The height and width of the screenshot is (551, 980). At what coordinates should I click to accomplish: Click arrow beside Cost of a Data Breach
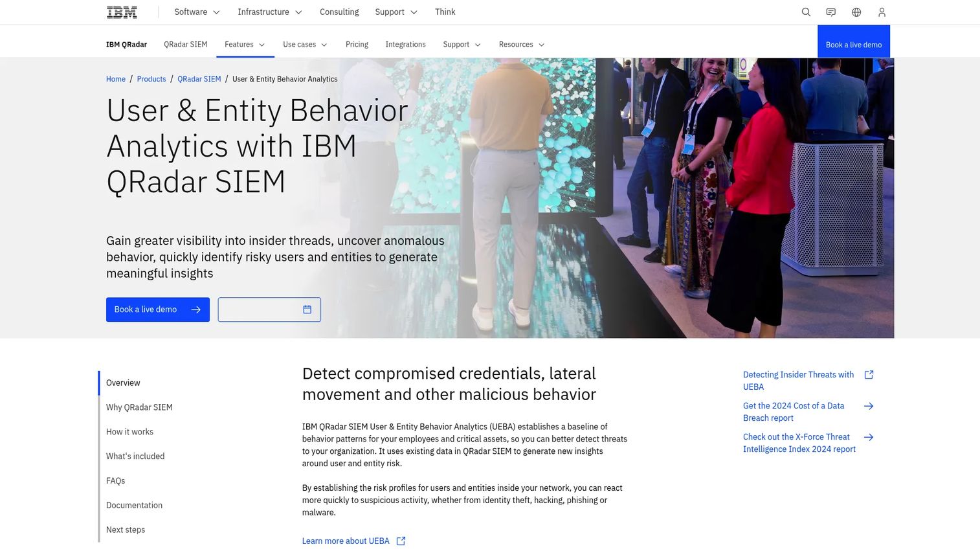pos(869,406)
